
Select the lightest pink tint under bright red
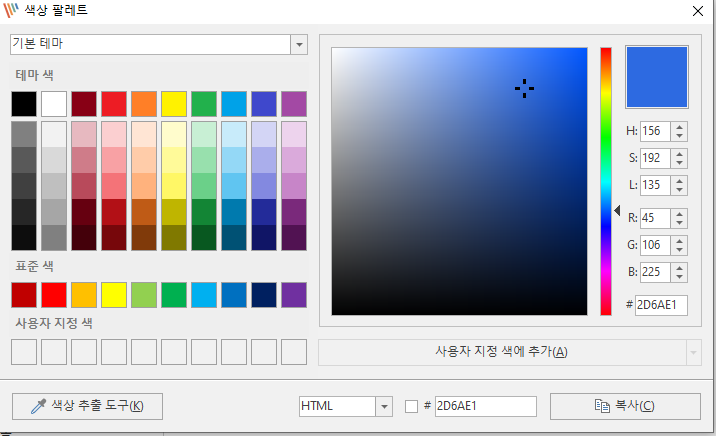[114, 134]
